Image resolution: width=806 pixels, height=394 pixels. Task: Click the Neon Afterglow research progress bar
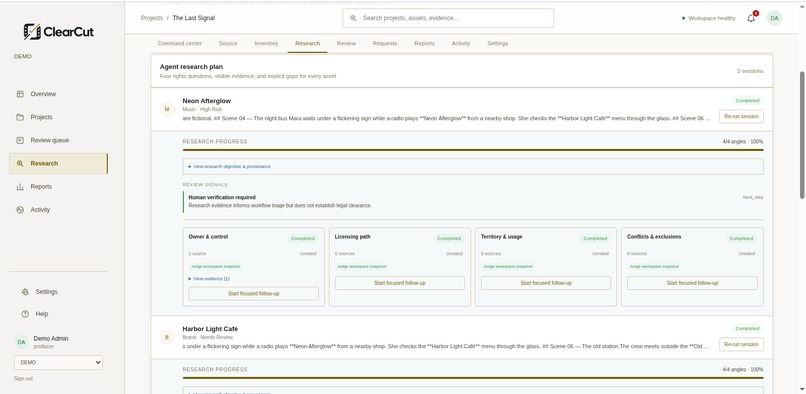[x=473, y=150]
